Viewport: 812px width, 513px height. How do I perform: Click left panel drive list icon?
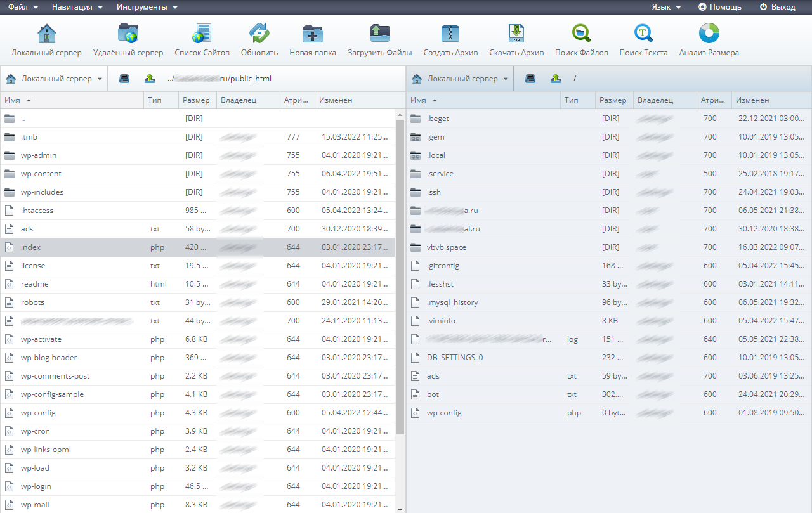124,79
